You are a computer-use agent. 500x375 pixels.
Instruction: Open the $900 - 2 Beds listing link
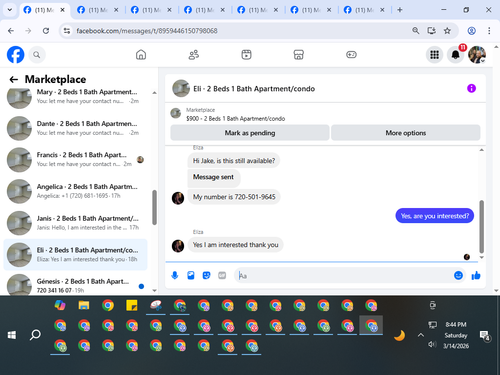pos(235,119)
